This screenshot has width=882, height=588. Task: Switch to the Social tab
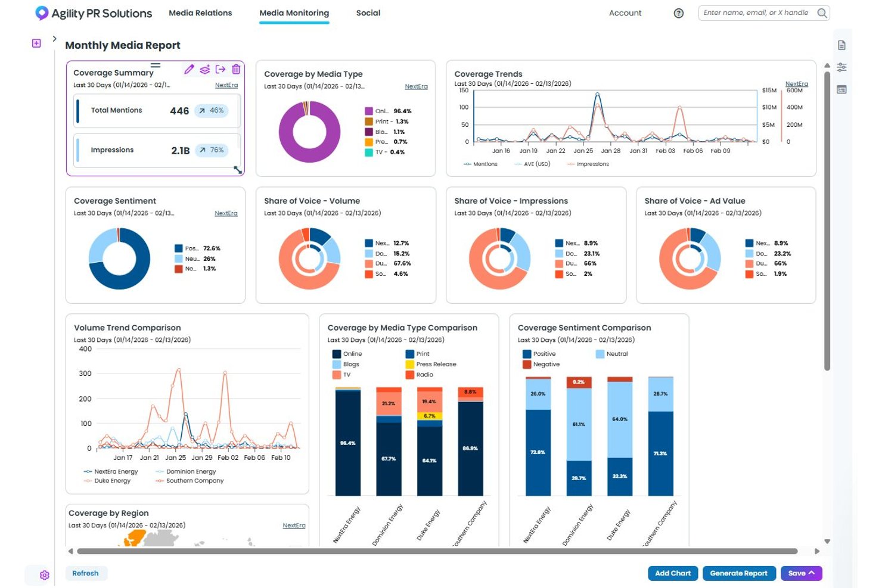(368, 13)
